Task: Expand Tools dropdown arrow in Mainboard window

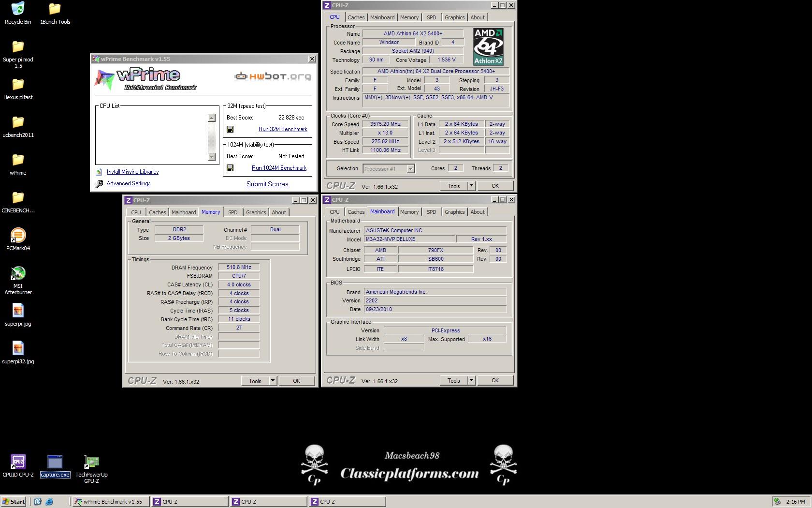Action: click(x=471, y=380)
